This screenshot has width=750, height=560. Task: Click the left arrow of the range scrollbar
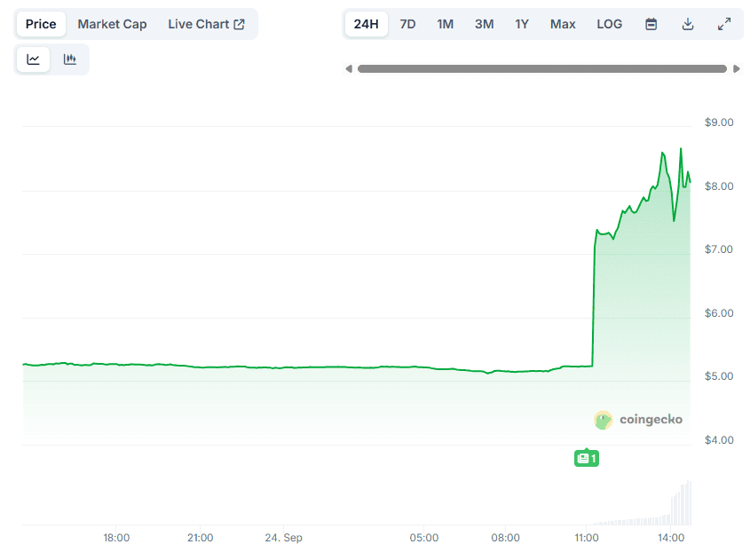coord(349,69)
